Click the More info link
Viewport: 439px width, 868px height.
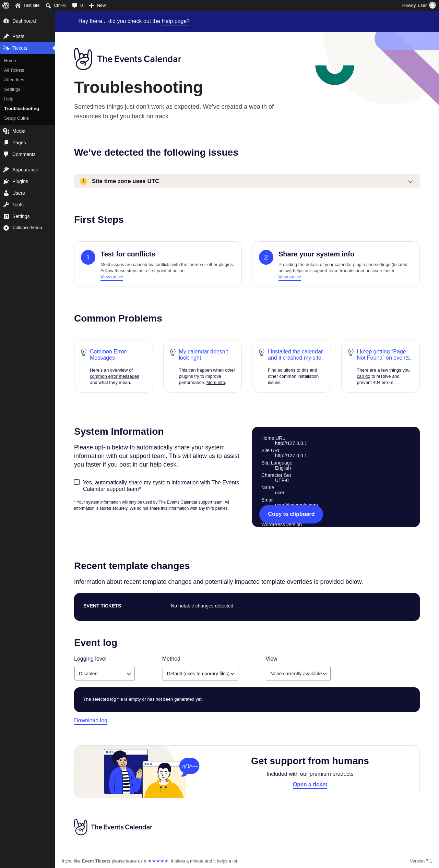[216, 383]
